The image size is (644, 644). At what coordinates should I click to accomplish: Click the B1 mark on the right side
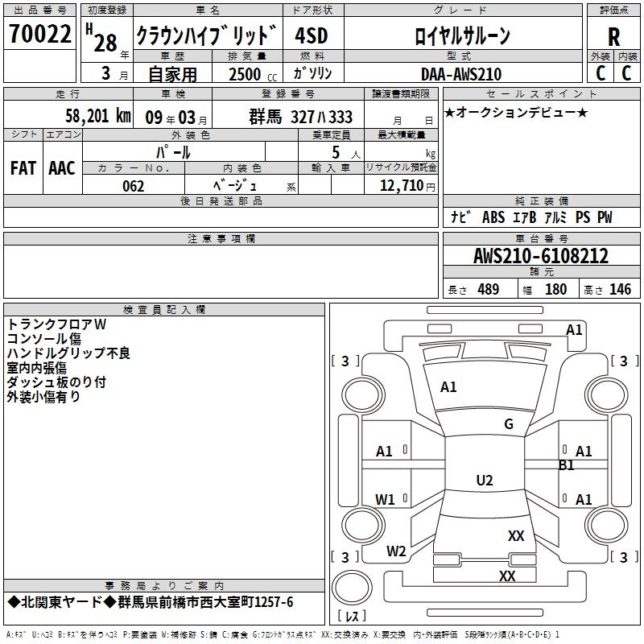(x=567, y=465)
